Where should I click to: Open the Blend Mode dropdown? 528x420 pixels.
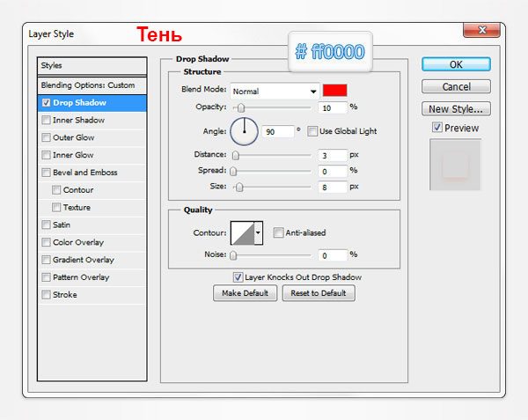275,92
